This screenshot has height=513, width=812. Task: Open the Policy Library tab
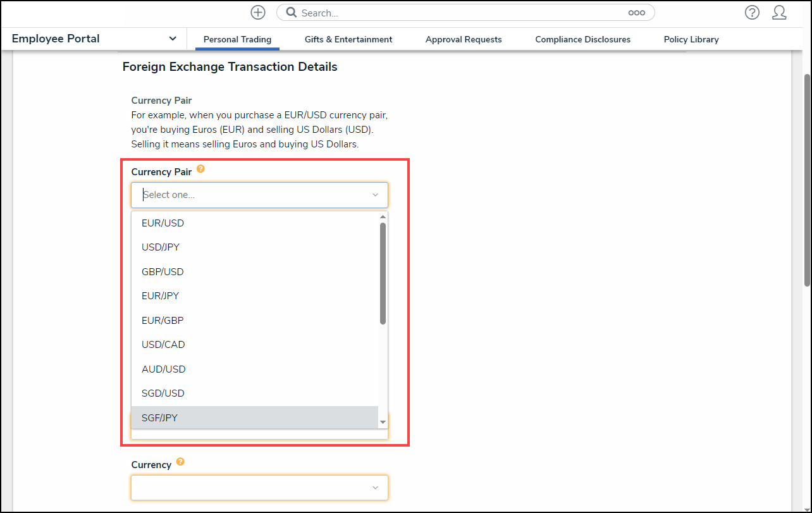tap(691, 39)
